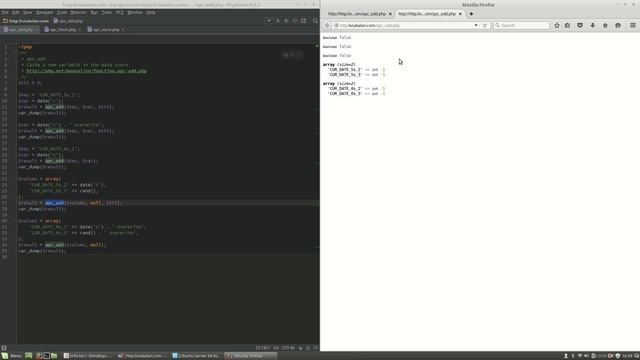Open the URL history dropdown arrow in Firefox
640x360 pixels.
click(476, 25)
